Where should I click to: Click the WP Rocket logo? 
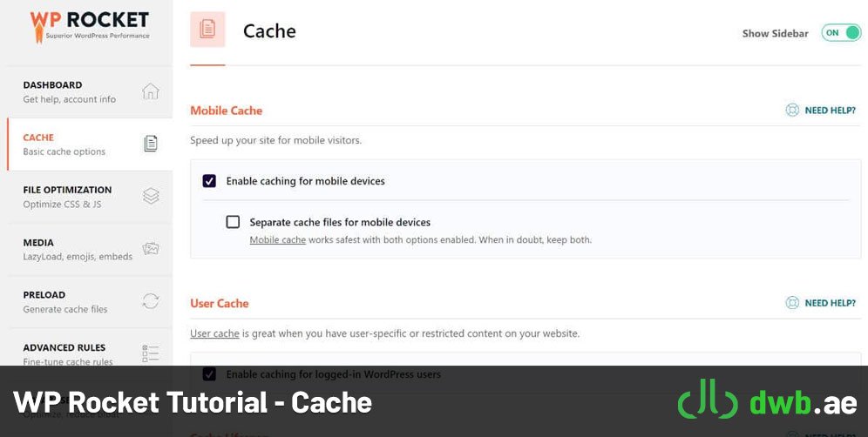click(90, 26)
